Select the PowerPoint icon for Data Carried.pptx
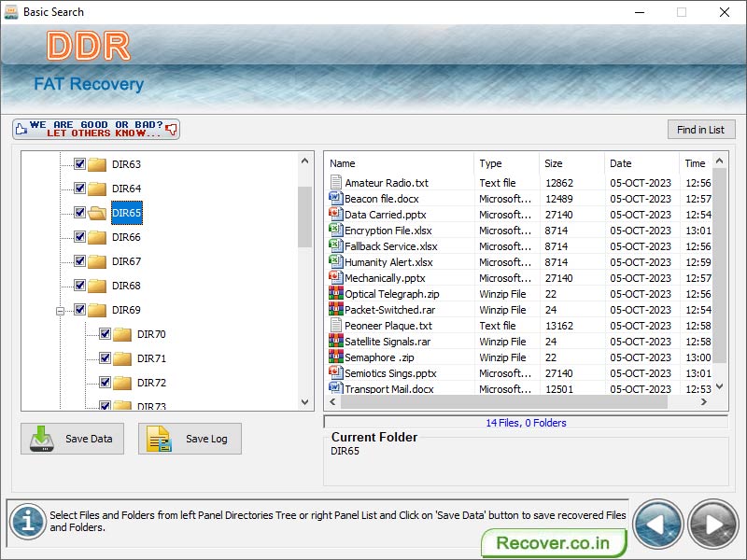The image size is (747, 560). click(336, 215)
